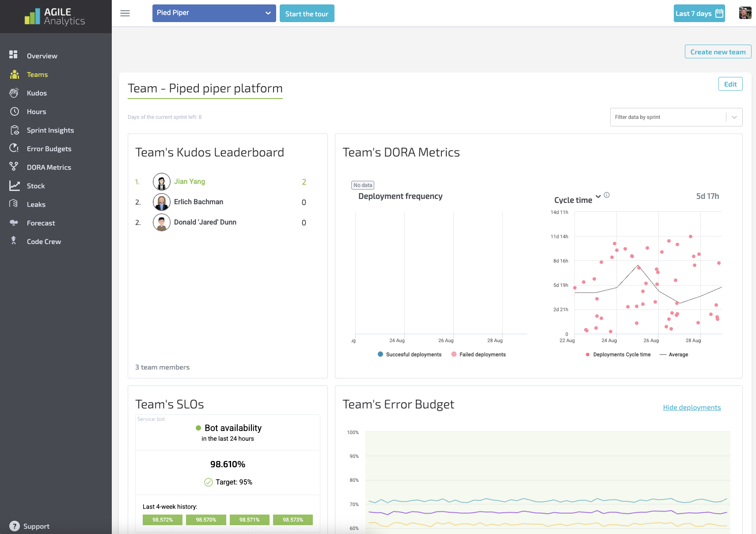Viewport: 756px width, 534px height.
Task: Open Kudos via clapping hands icon
Action: 14,93
